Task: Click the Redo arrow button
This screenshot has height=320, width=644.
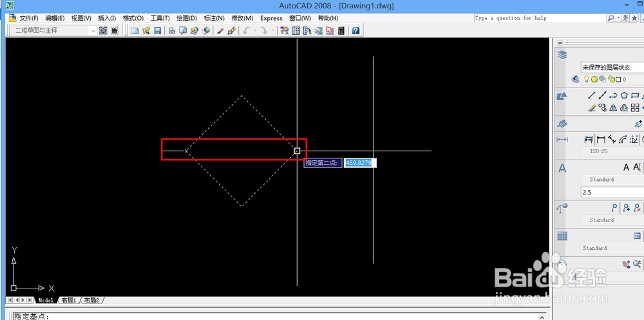Action: 263,30
